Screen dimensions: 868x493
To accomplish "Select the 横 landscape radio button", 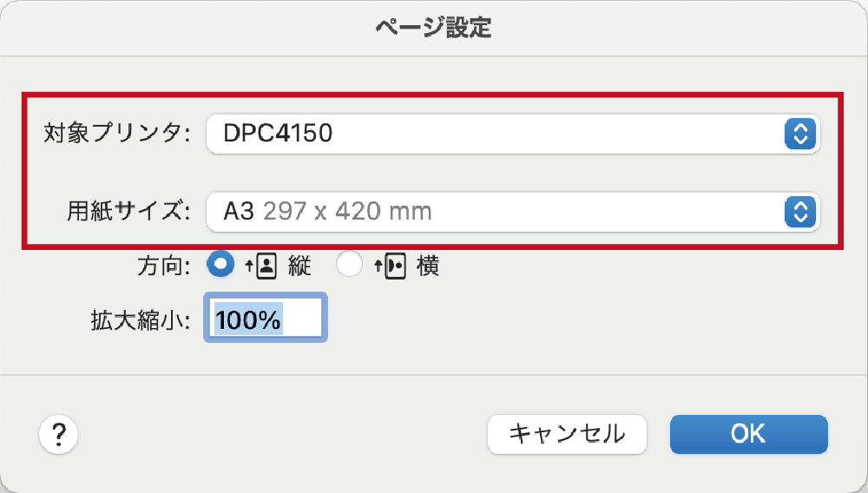I will pyautogui.click(x=349, y=265).
